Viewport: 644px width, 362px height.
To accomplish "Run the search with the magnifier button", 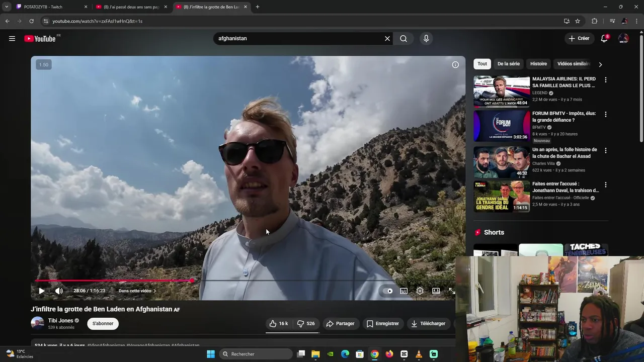I will 404,38.
